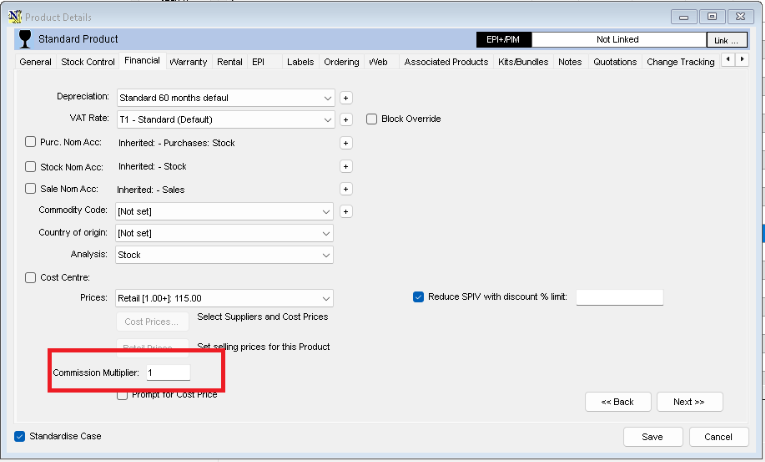Click the Next >> button

click(x=689, y=402)
